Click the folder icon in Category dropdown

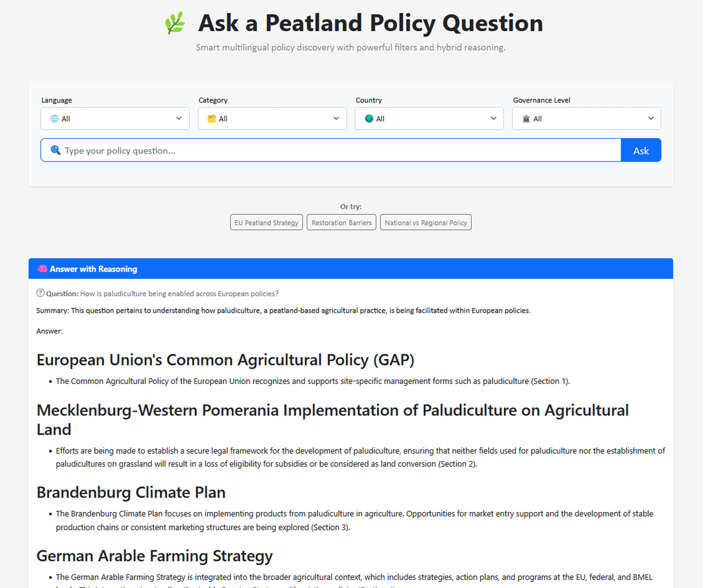[x=212, y=119]
